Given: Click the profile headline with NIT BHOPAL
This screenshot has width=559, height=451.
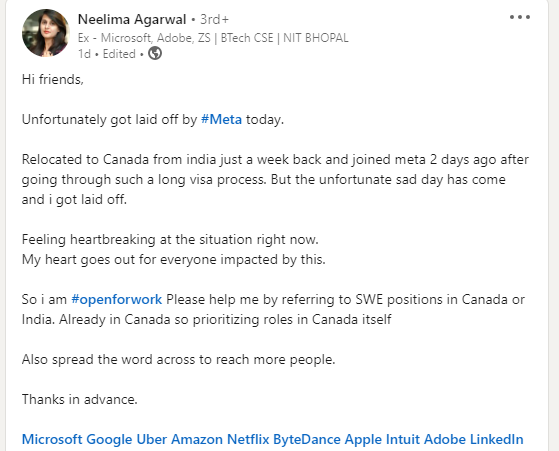Looking at the screenshot, I should tap(213, 38).
